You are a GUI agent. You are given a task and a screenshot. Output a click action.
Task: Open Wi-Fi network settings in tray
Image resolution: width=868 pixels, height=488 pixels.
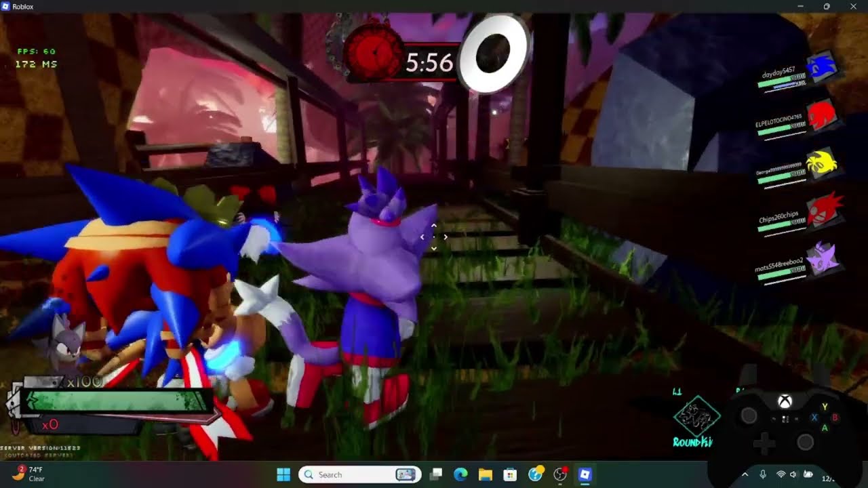[781, 474]
